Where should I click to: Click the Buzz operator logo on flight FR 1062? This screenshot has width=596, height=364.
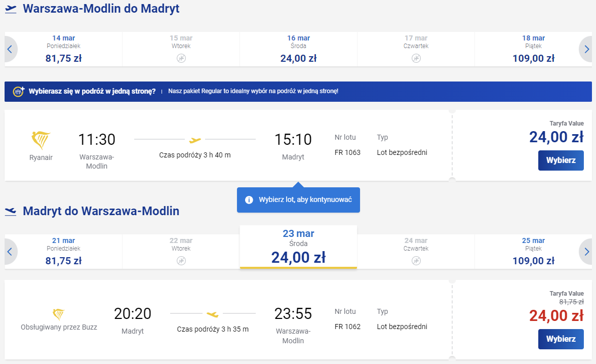coord(59,314)
